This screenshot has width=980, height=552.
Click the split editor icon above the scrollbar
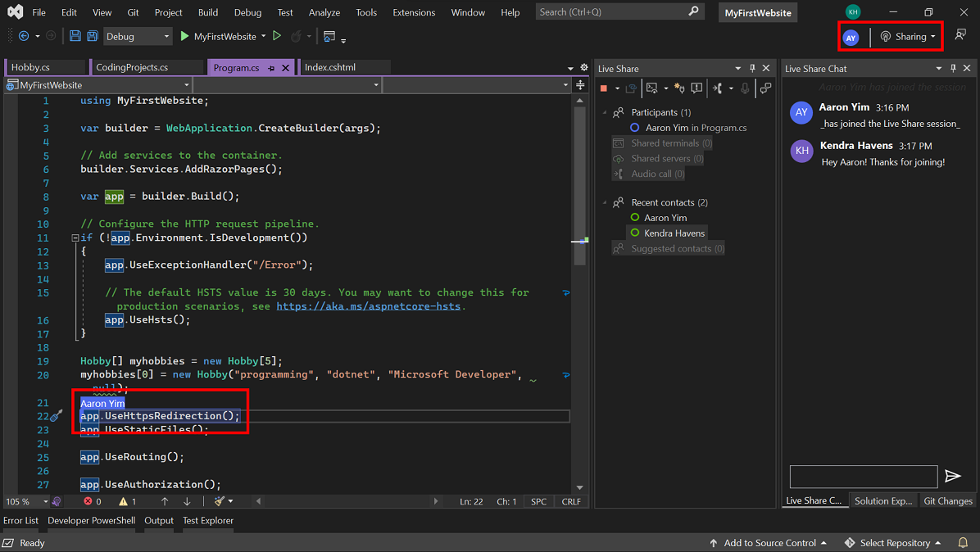[x=581, y=85]
